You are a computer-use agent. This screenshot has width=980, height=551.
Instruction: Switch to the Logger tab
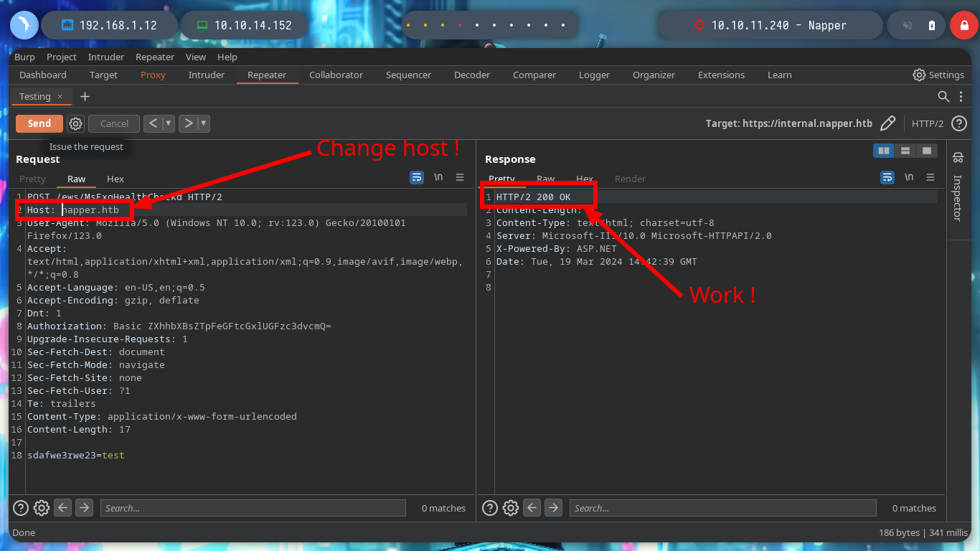click(594, 75)
